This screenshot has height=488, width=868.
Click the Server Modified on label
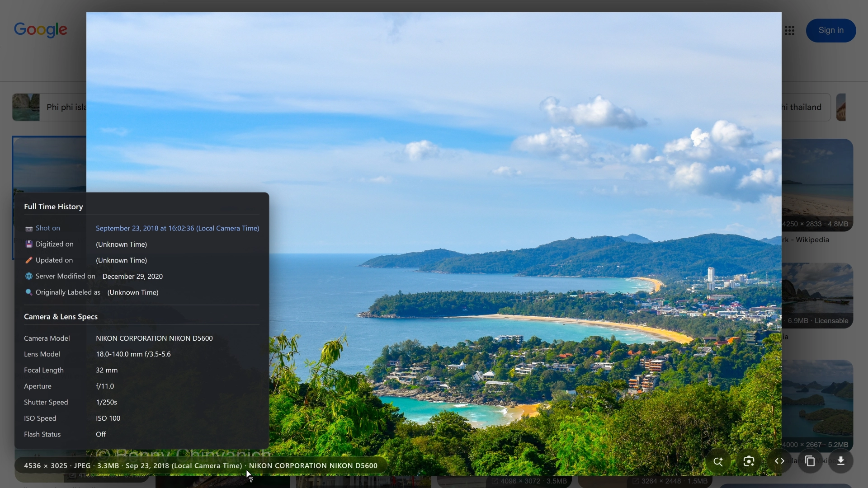point(66,276)
